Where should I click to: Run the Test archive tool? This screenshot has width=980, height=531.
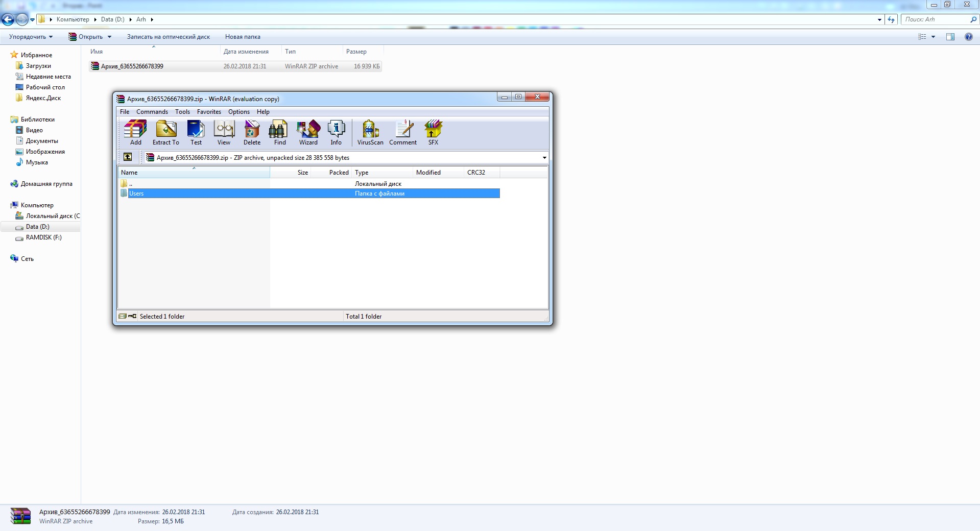point(196,133)
